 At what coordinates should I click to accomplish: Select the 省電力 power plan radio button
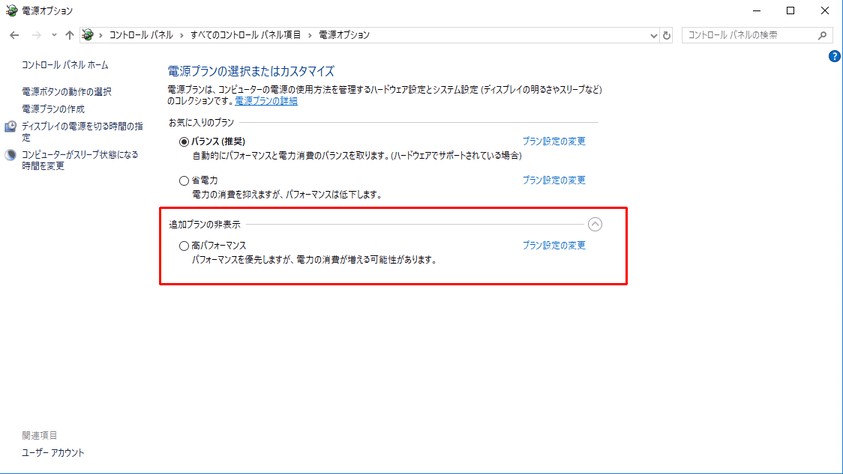click(x=184, y=181)
